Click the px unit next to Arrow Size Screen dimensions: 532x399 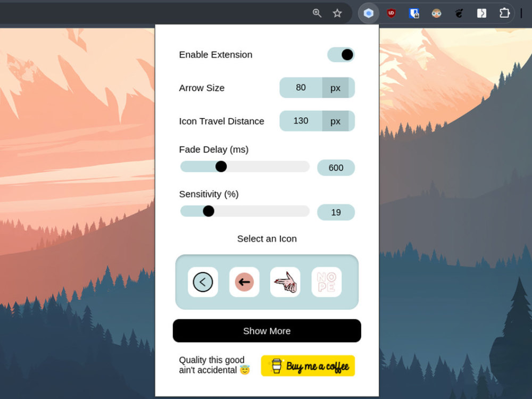pyautogui.click(x=336, y=88)
